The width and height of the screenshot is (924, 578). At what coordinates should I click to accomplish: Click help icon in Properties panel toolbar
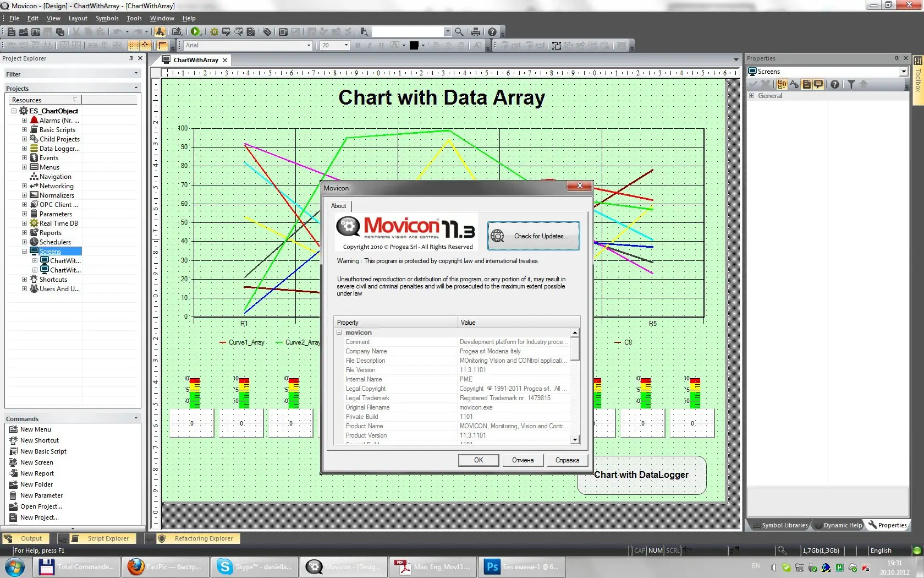click(x=835, y=84)
